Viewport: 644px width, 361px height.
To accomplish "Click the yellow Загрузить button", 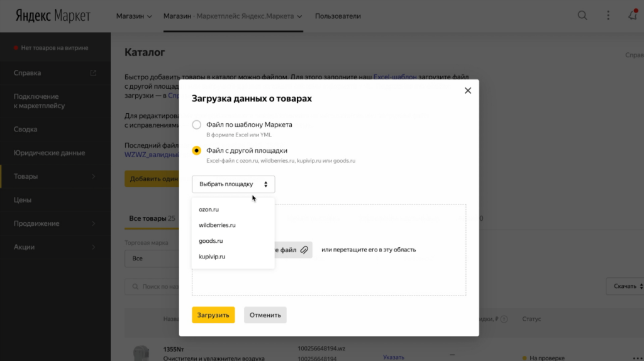I will (213, 315).
